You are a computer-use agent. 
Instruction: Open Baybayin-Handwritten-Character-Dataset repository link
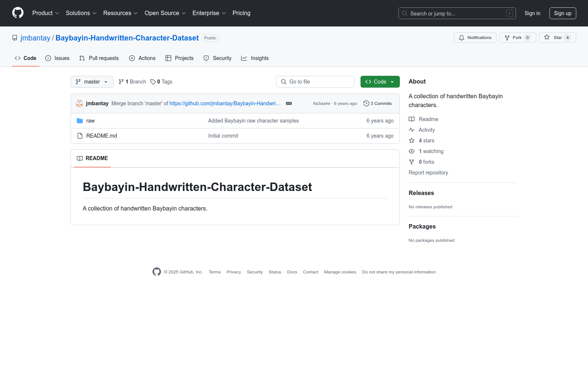click(x=127, y=38)
